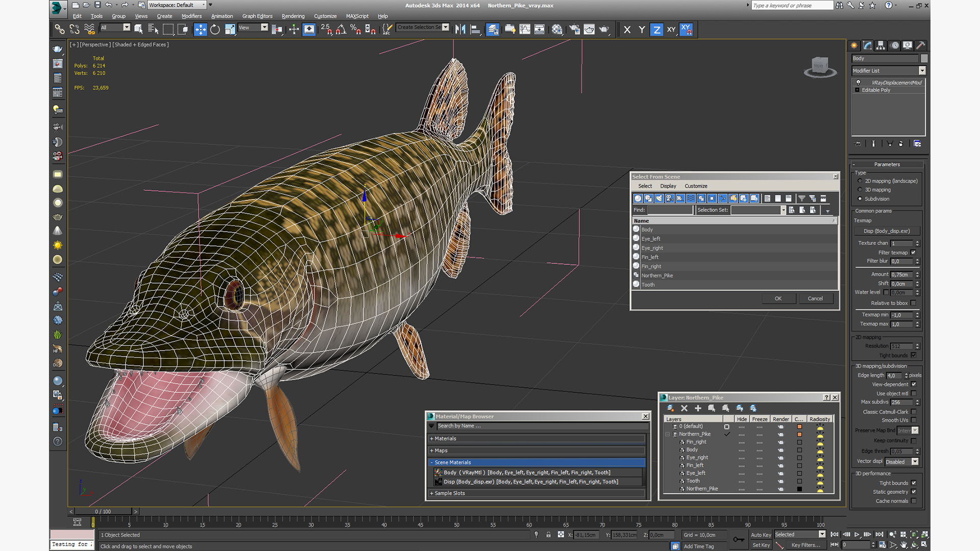Click the Northern_Pike layer color swatch
Image resolution: width=980 pixels, height=551 pixels.
[x=799, y=434]
